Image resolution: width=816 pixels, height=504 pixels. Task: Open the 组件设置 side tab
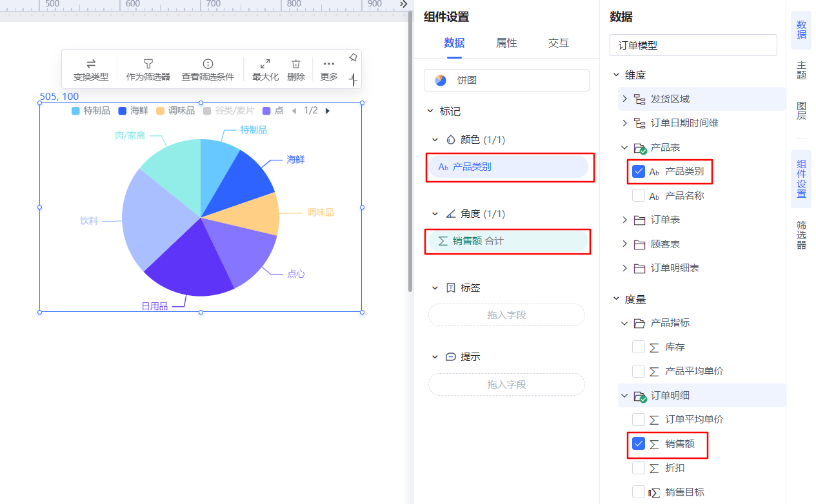pos(801,179)
